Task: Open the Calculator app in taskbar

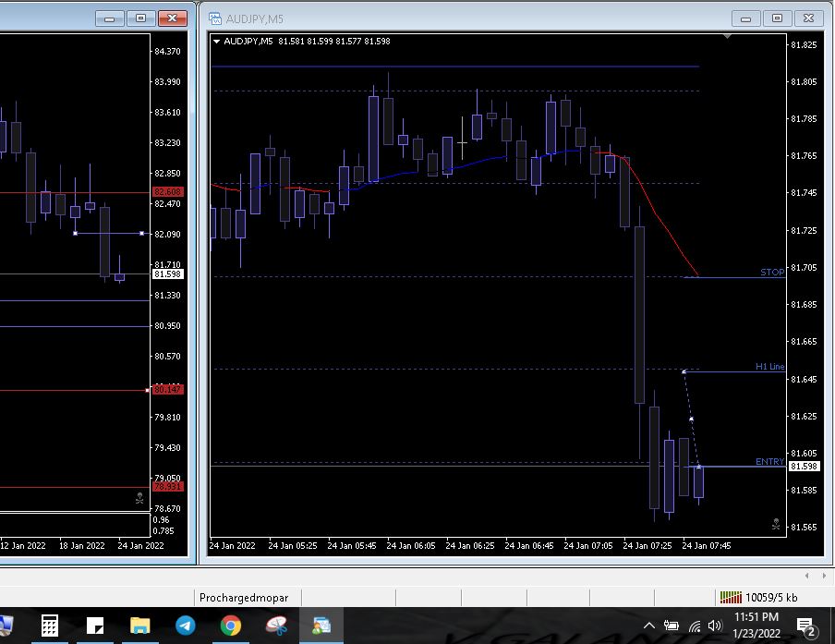Action: 50,626
